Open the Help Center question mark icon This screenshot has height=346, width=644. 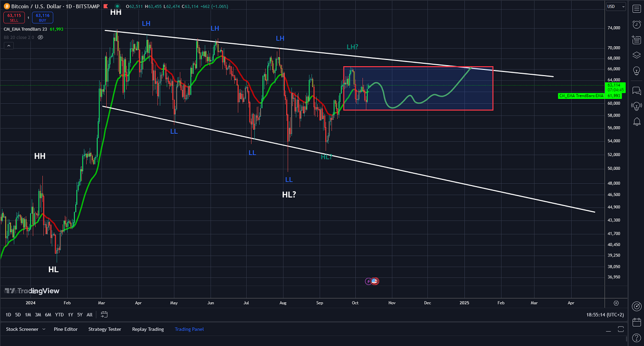(x=636, y=337)
